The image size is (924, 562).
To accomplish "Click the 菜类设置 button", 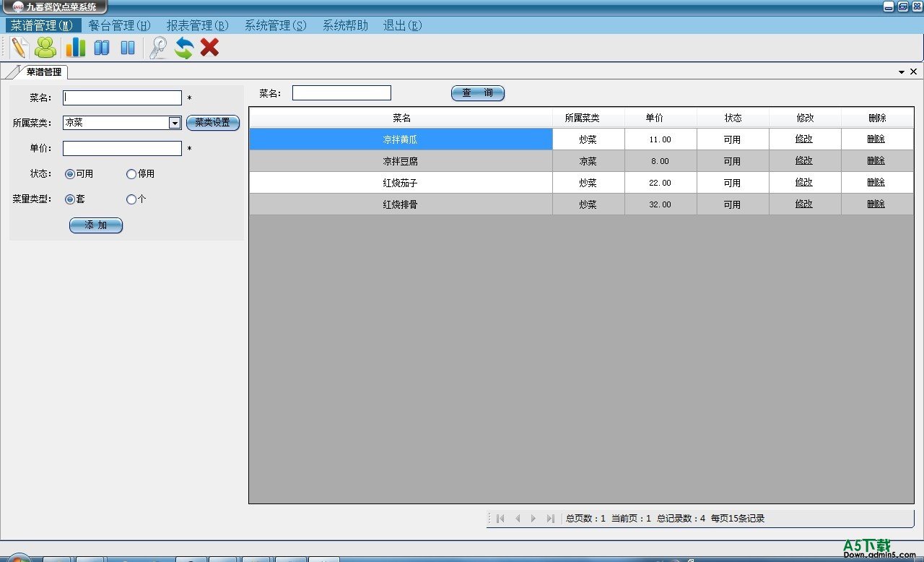I will [213, 123].
